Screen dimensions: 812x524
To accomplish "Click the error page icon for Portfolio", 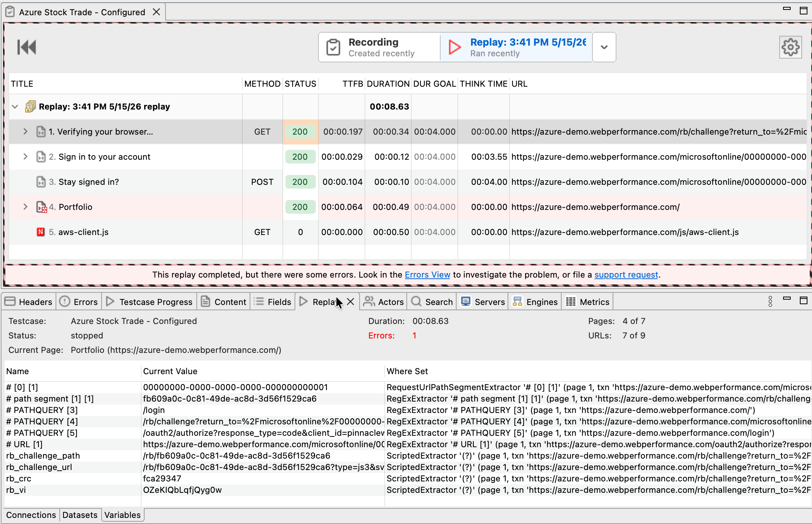I will point(41,207).
